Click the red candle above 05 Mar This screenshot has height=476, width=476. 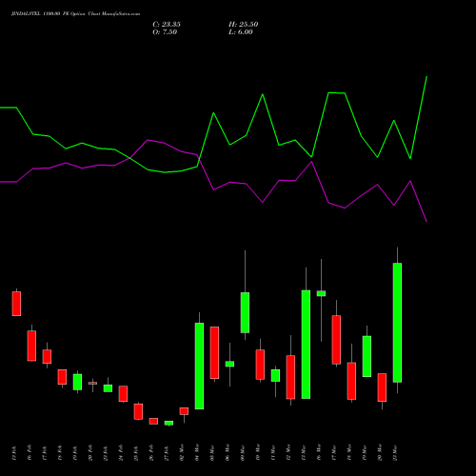click(x=214, y=352)
